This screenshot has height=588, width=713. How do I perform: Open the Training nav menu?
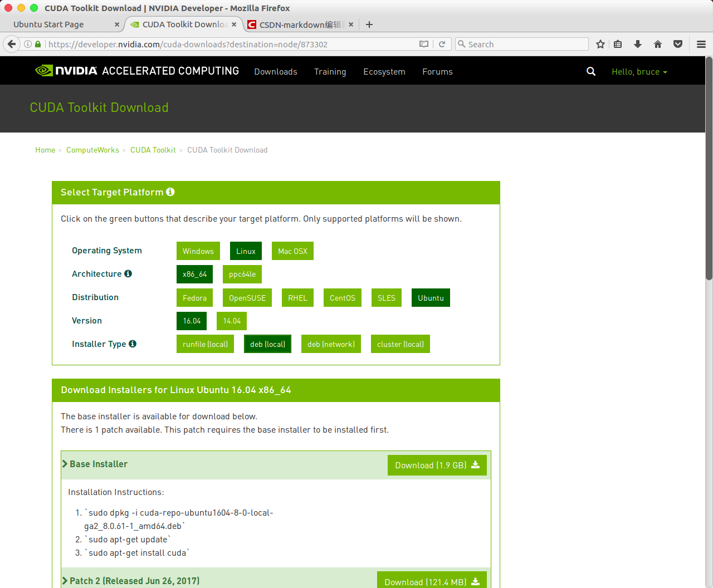(x=330, y=71)
